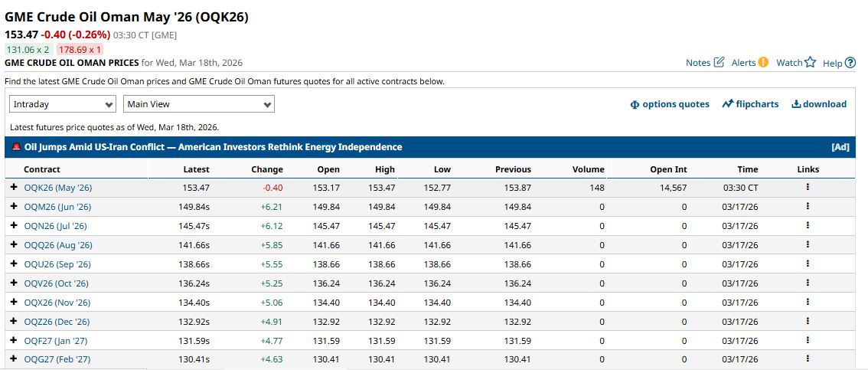Image resolution: width=868 pixels, height=370 pixels.
Task: Open links menu for OQQ26 row
Action: point(808,244)
